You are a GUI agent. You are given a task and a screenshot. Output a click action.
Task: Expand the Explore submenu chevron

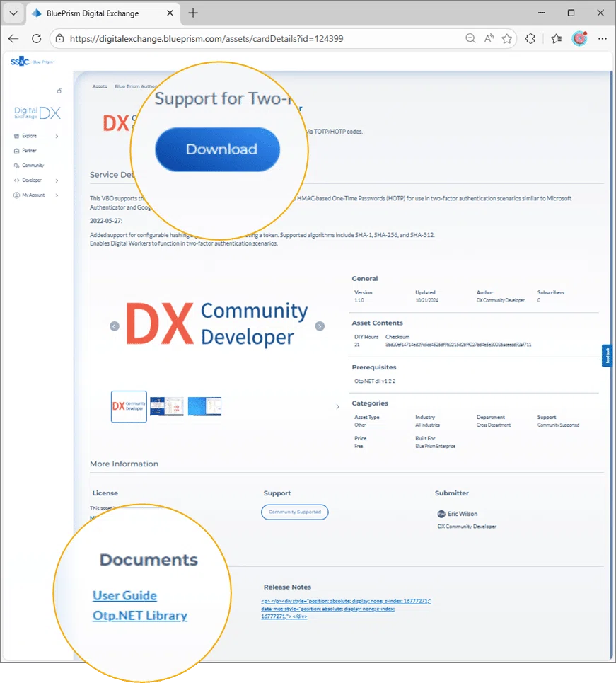(57, 137)
